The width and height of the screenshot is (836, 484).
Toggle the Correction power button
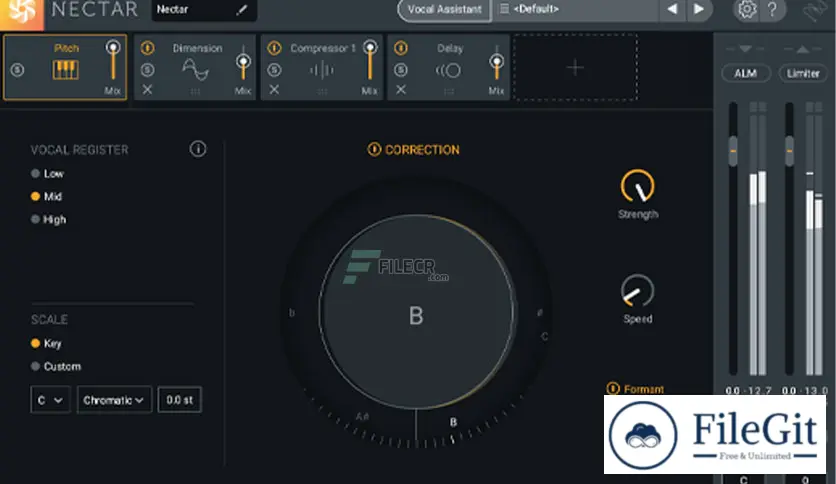pos(374,149)
